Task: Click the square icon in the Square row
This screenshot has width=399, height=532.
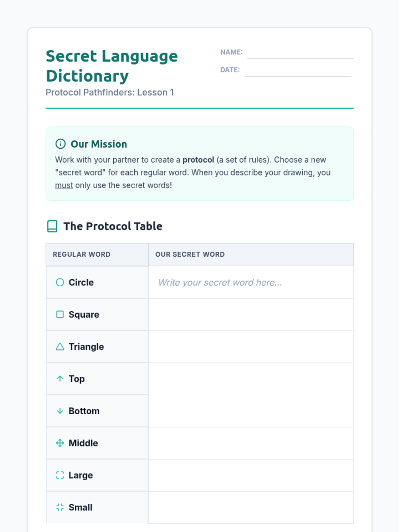Action: [60, 315]
